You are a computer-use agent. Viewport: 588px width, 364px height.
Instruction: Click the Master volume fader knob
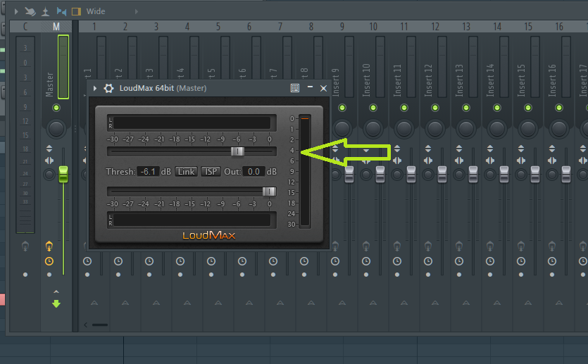(63, 175)
